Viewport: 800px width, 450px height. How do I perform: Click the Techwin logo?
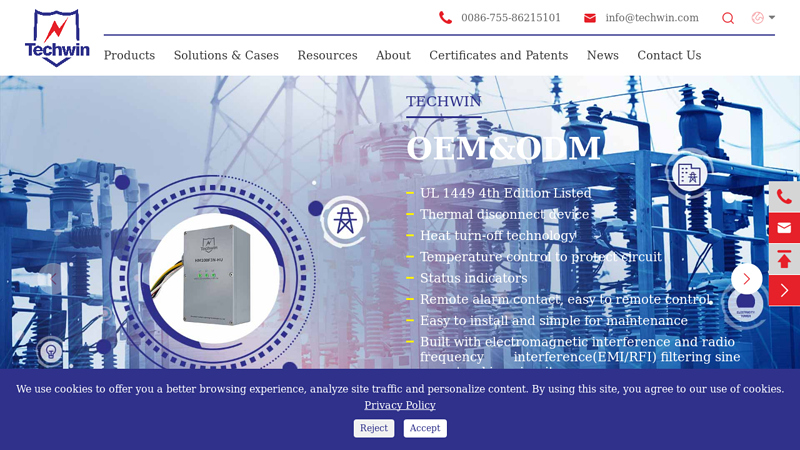(x=57, y=38)
